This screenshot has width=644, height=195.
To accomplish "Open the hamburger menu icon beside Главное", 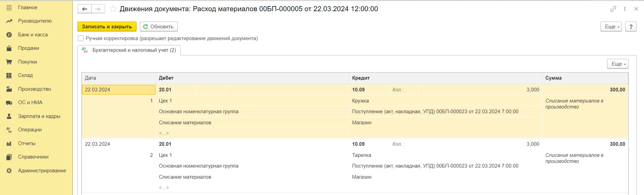I will [9, 7].
